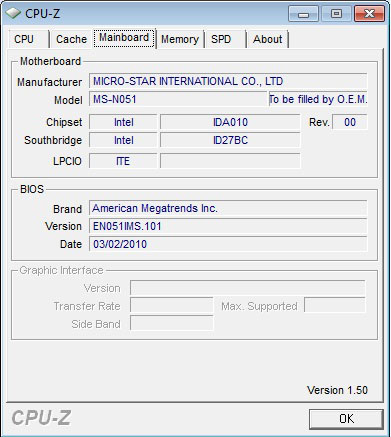
Task: Go to the Memory tab
Action: pyautogui.click(x=180, y=39)
